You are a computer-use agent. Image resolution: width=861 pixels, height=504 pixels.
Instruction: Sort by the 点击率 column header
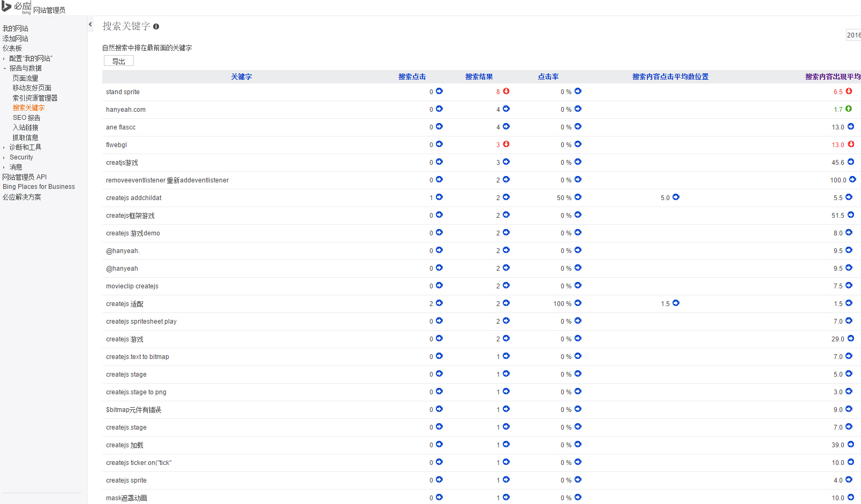(x=548, y=77)
